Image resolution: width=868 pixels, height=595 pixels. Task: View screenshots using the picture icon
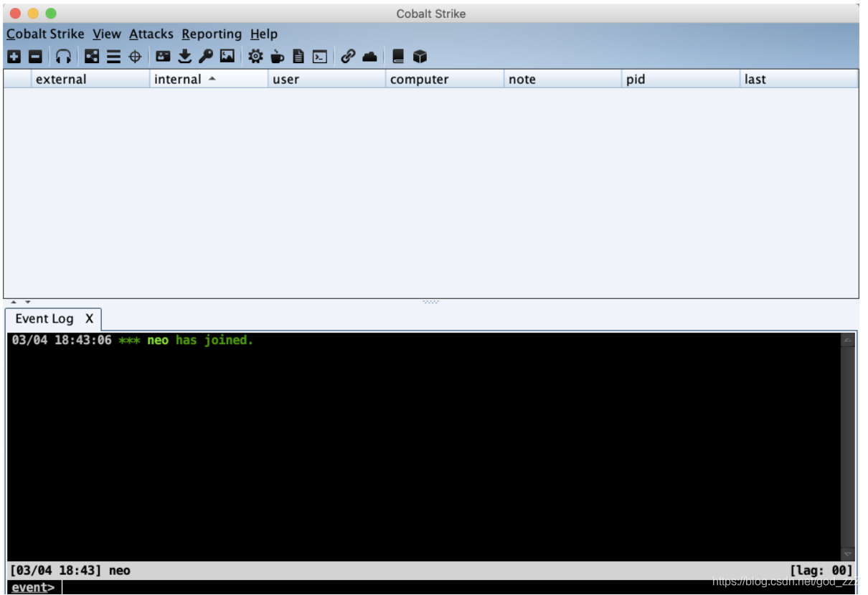coord(227,57)
